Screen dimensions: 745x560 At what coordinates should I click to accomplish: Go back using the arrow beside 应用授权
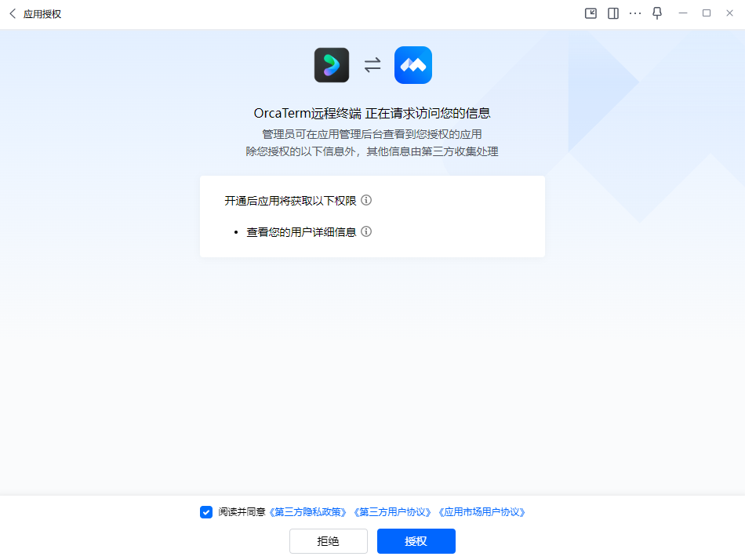click(13, 14)
